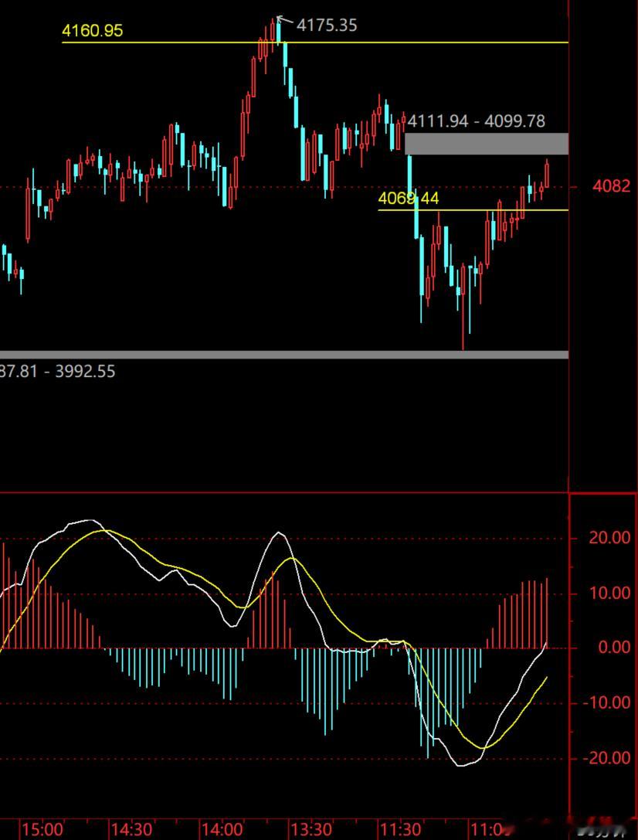Click the tallest red histogram bar at the right edge
638x840 pixels.
point(547,613)
